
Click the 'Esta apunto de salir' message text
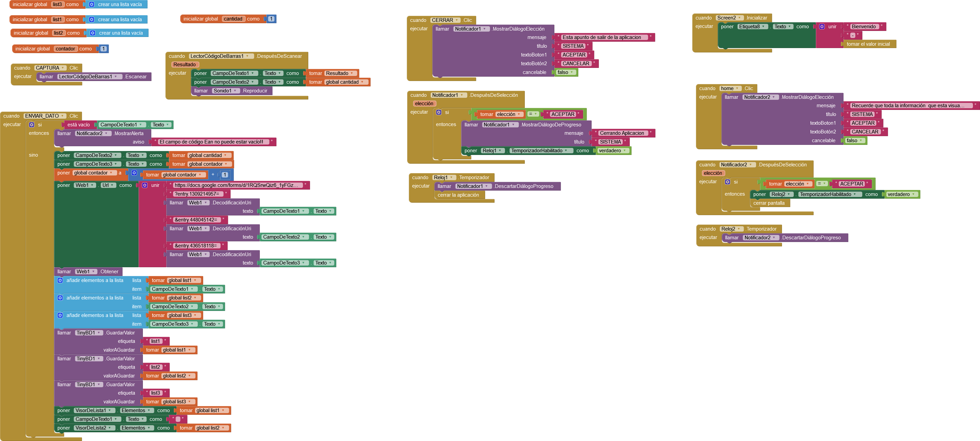tap(601, 37)
